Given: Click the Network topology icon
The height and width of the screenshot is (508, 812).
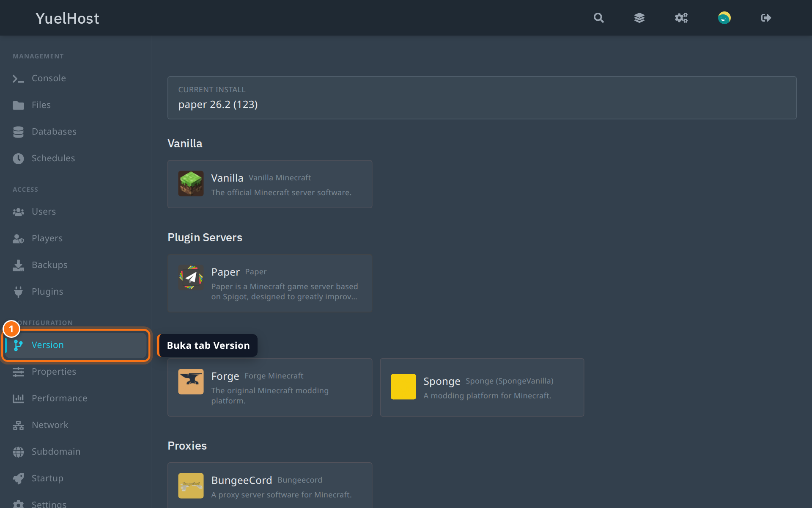Looking at the screenshot, I should click(18, 425).
